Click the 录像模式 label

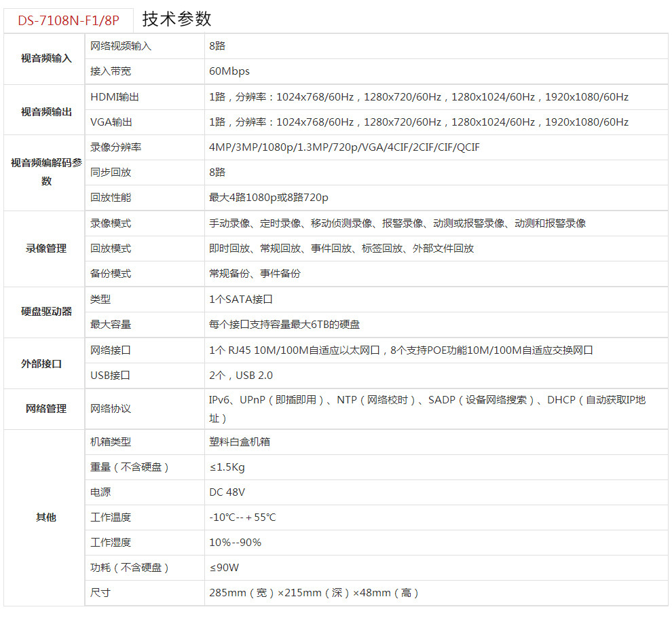111,223
